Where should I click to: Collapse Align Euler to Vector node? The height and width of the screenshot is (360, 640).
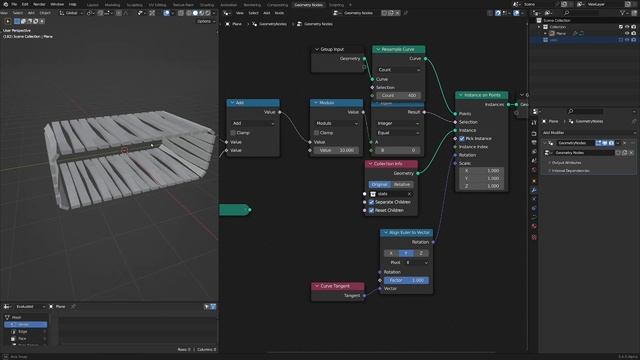(x=386, y=233)
